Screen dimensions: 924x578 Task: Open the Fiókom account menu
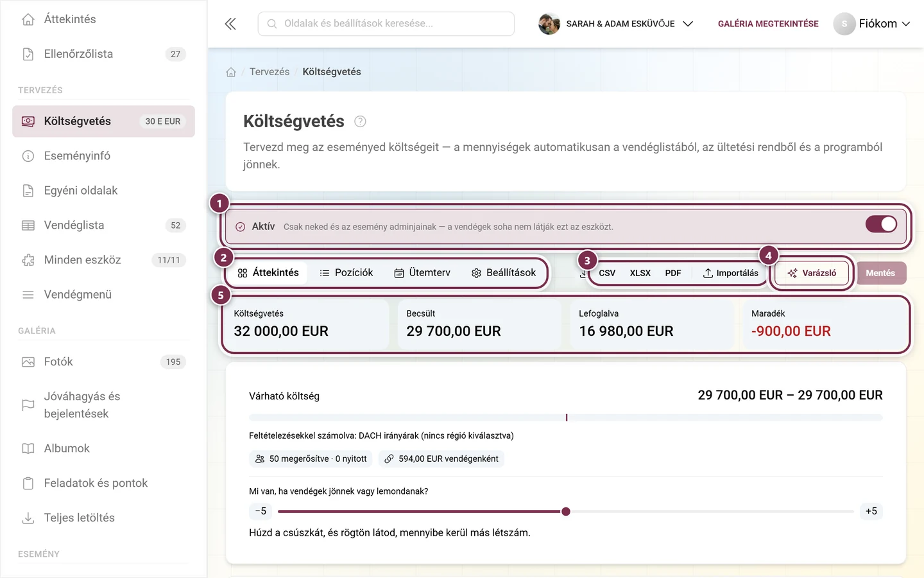[872, 24]
